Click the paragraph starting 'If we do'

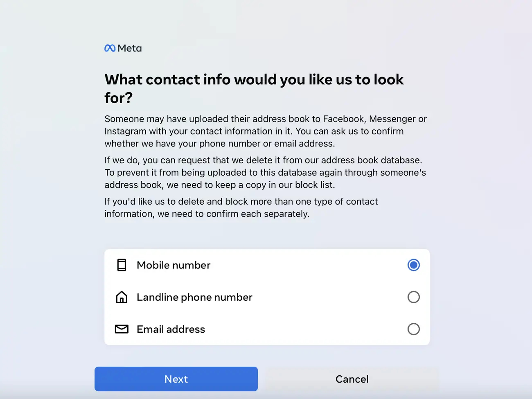click(x=265, y=172)
